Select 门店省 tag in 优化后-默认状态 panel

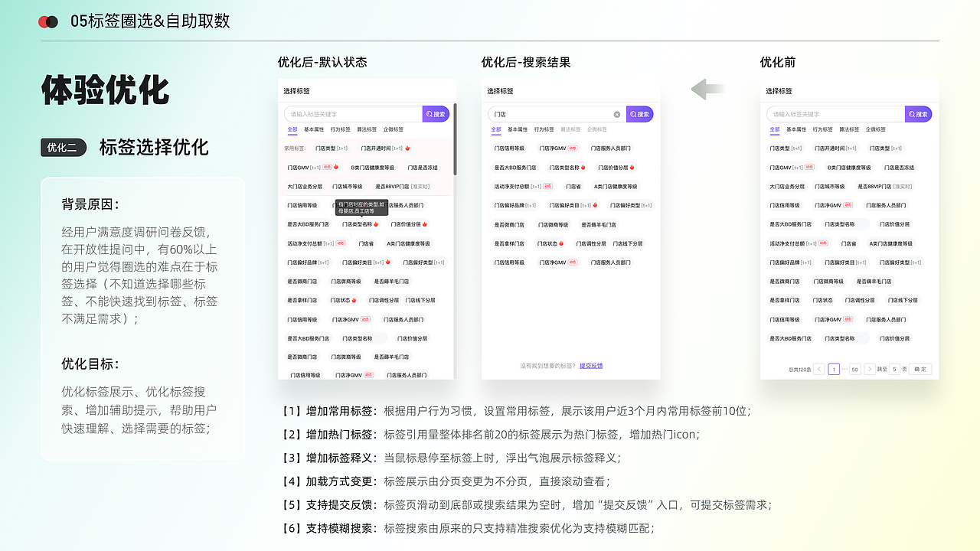366,244
